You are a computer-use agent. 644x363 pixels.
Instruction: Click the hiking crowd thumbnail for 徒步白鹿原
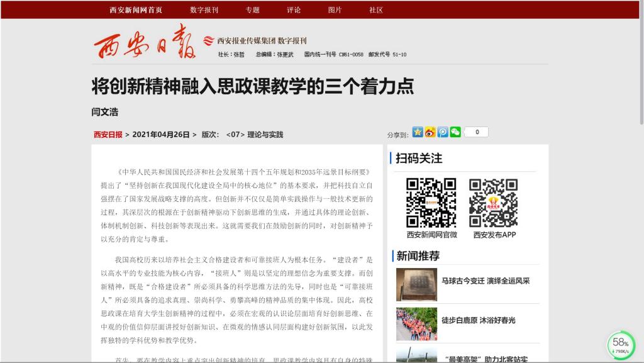pos(416,324)
